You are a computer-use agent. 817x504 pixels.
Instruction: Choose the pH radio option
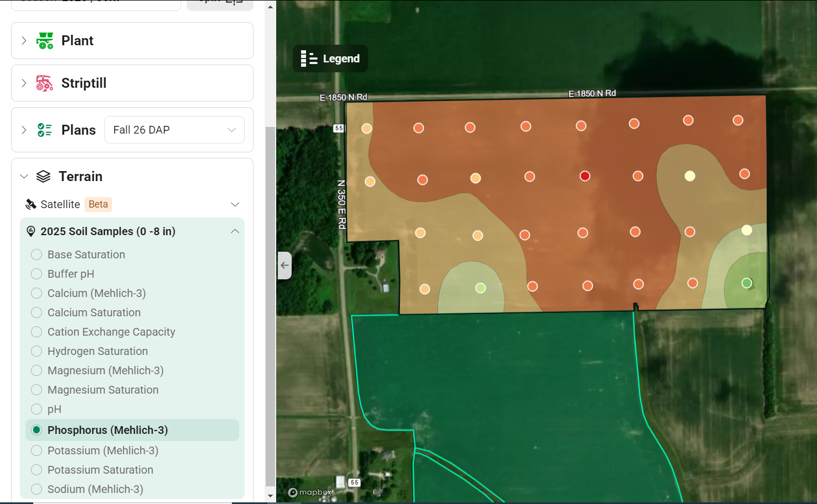tap(36, 409)
